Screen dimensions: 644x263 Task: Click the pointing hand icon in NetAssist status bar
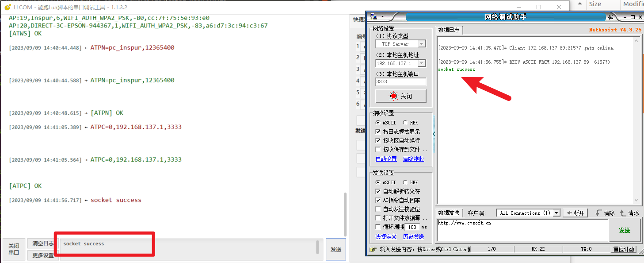pos(373,249)
